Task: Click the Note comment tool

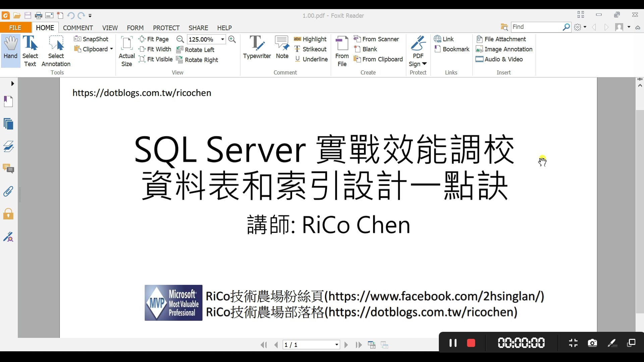Action: point(282,48)
